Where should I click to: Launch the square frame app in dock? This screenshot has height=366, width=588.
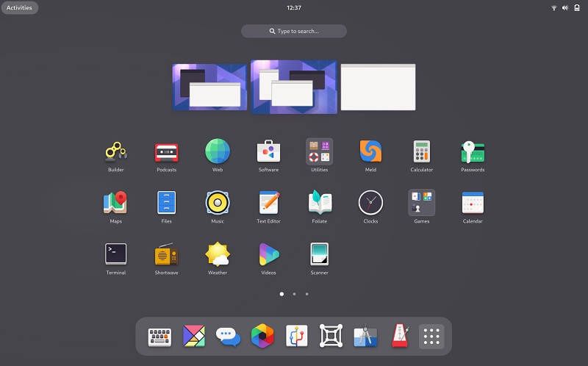coord(331,336)
